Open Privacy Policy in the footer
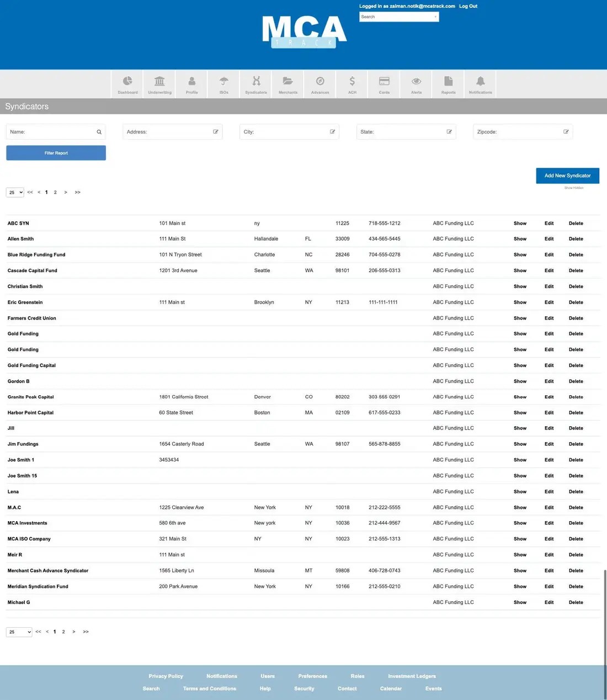This screenshot has width=607, height=700. pyautogui.click(x=166, y=676)
